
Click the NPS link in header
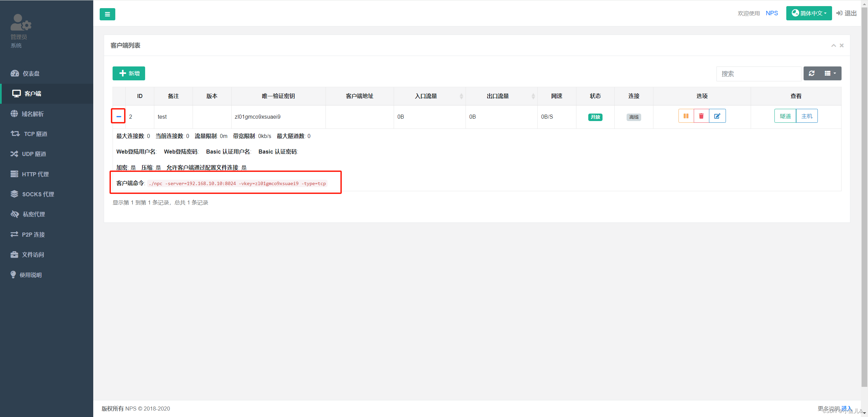[x=772, y=13]
